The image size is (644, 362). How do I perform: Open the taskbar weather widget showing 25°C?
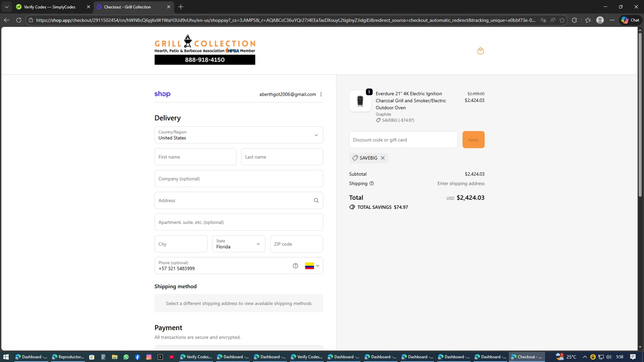pyautogui.click(x=566, y=357)
